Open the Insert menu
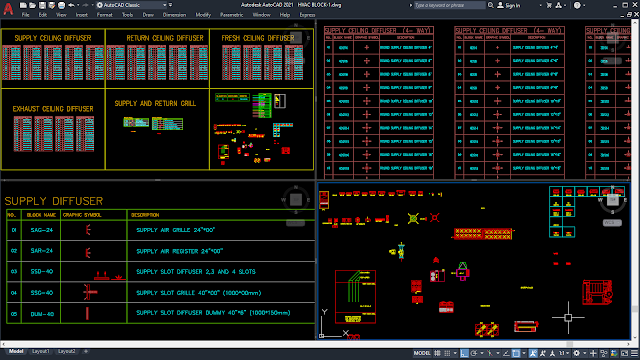 pyautogui.click(x=82, y=15)
